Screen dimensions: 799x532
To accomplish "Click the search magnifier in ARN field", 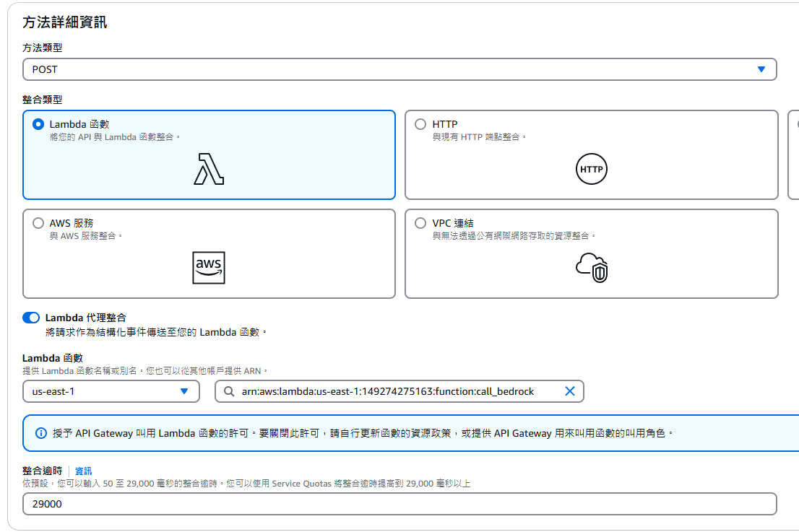I will [229, 391].
